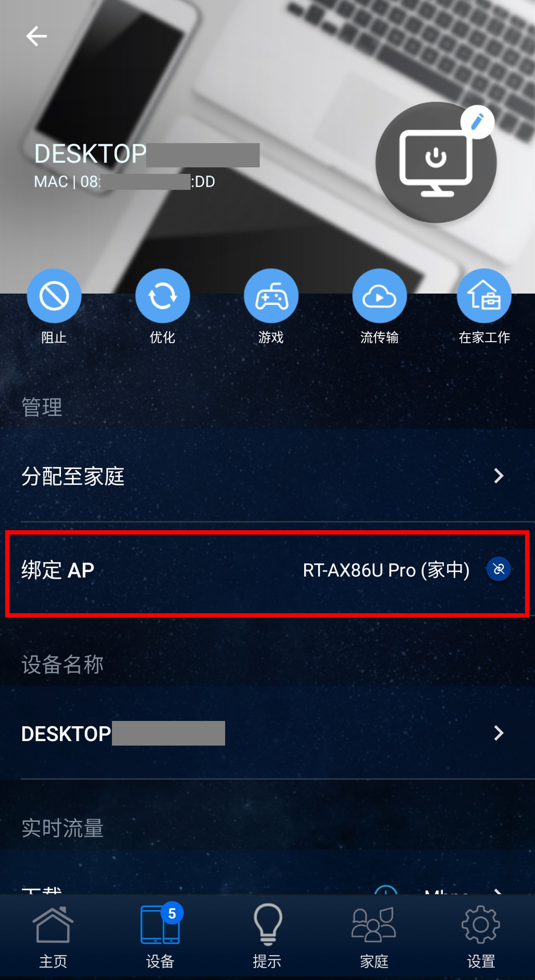Viewport: 535px width, 980px height.
Task: Expand the 分配至家庭 chevron
Action: pos(499,476)
